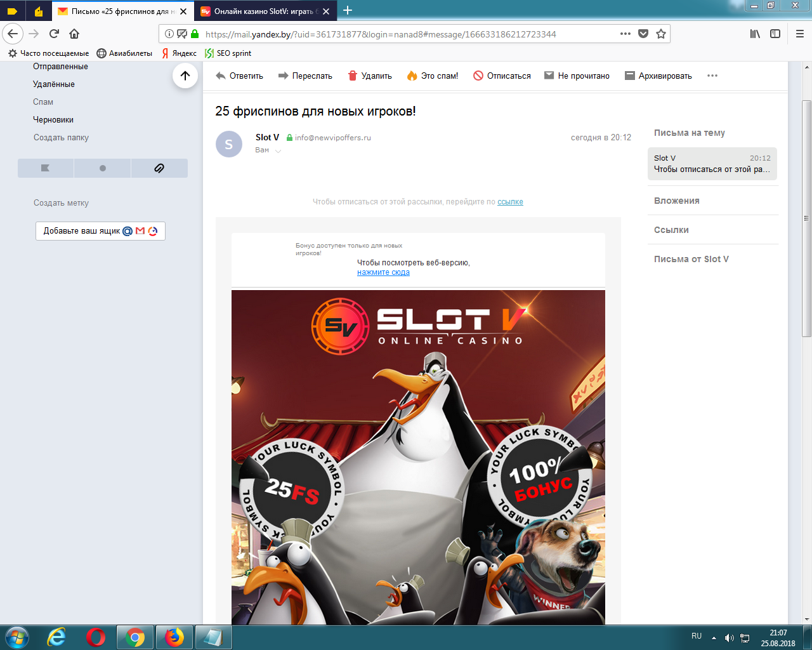The width and height of the screenshot is (812, 650).
Task: Archive the message with Архивировать
Action: (x=658, y=76)
